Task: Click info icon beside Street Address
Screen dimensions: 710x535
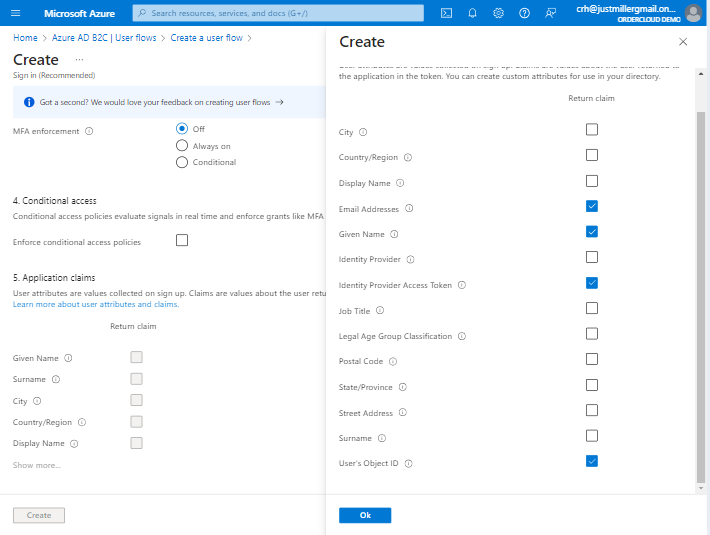Action: click(x=403, y=412)
